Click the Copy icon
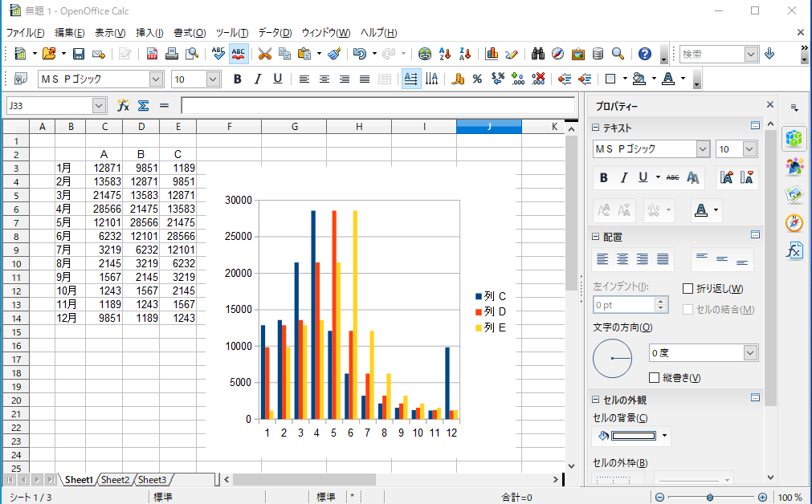 [284, 54]
